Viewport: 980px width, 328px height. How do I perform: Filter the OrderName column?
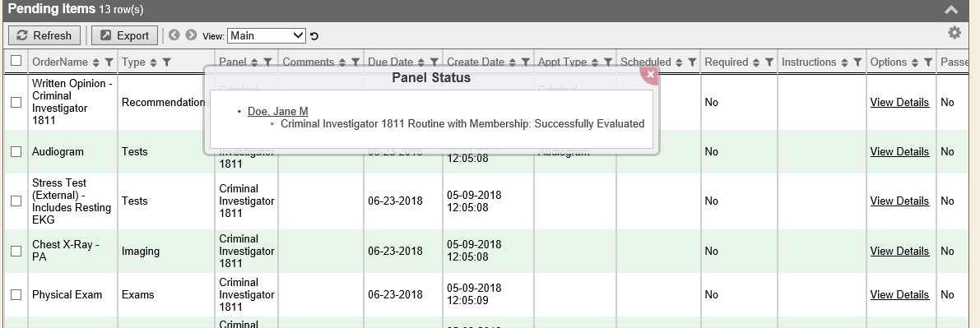[x=109, y=62]
